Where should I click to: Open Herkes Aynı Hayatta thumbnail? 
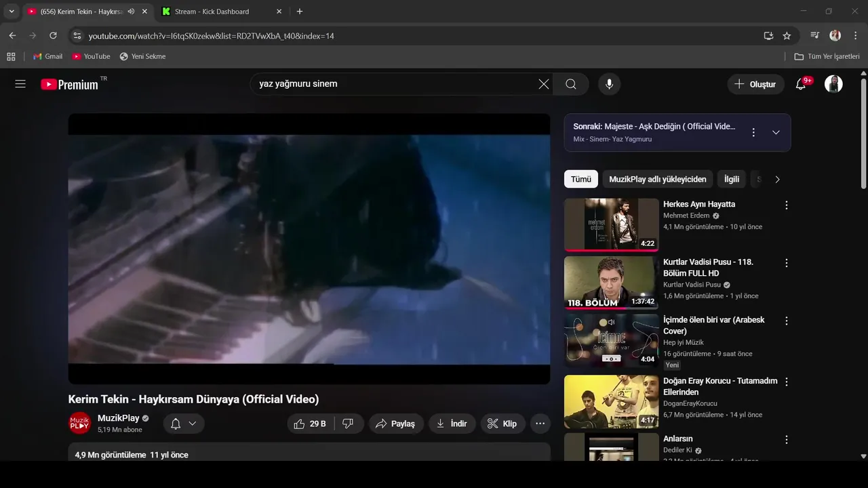[612, 224]
